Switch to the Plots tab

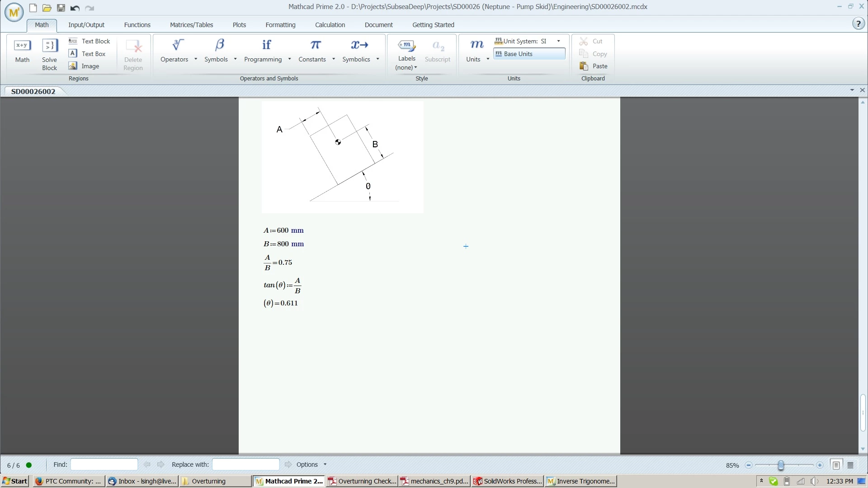click(x=239, y=25)
